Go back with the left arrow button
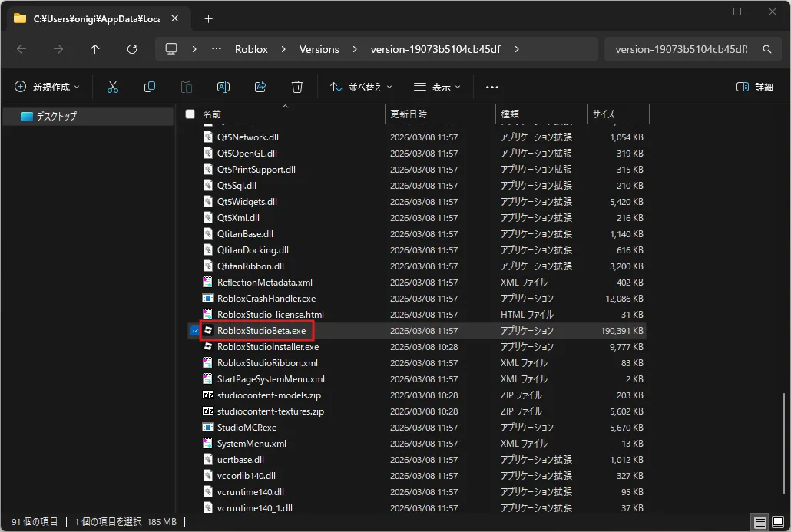The image size is (791, 532). click(22, 49)
